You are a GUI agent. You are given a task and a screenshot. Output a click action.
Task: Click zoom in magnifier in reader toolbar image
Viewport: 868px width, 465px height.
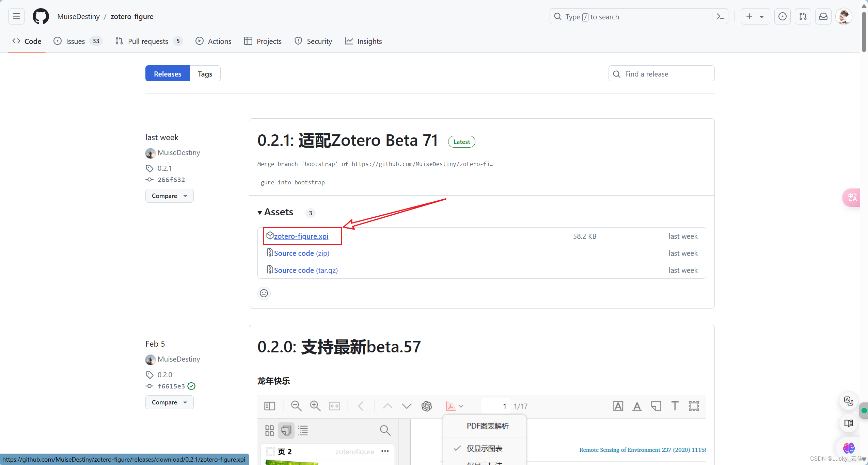pos(315,406)
